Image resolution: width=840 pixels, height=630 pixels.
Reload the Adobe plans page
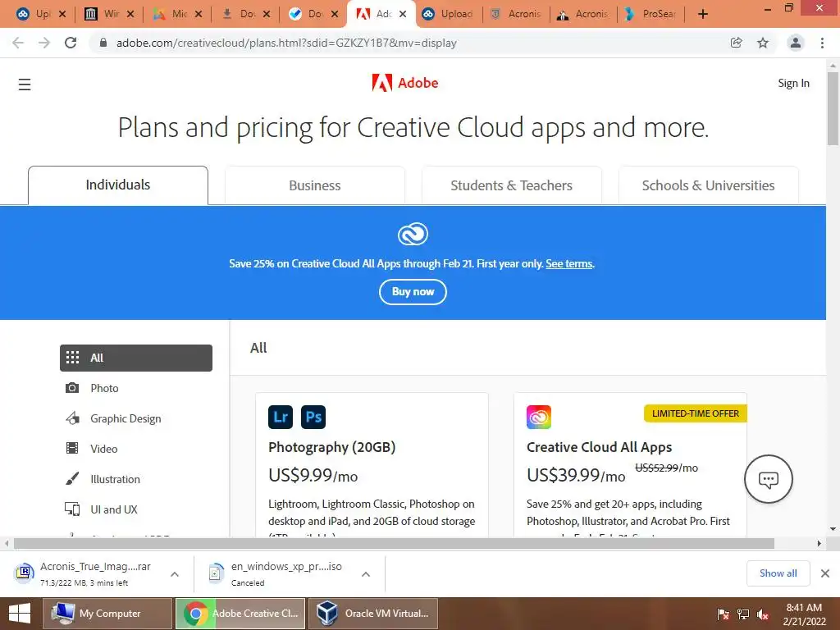[71, 43]
